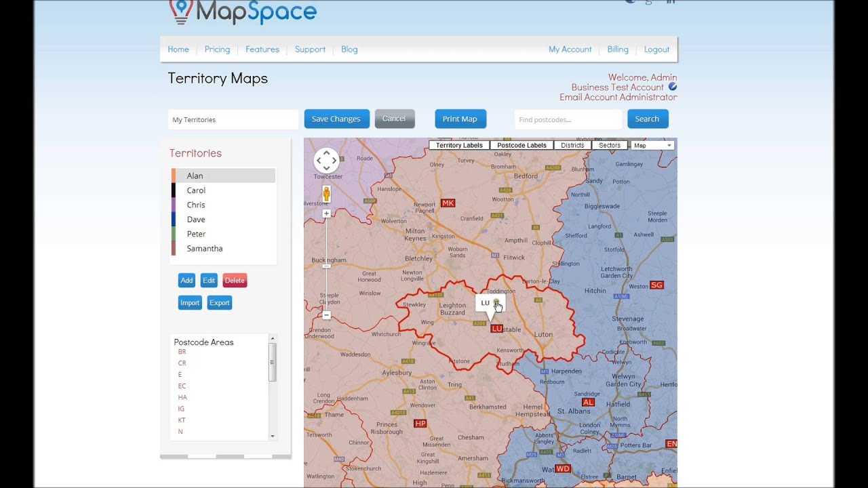
Task: Open the Features menu item
Action: 262,49
